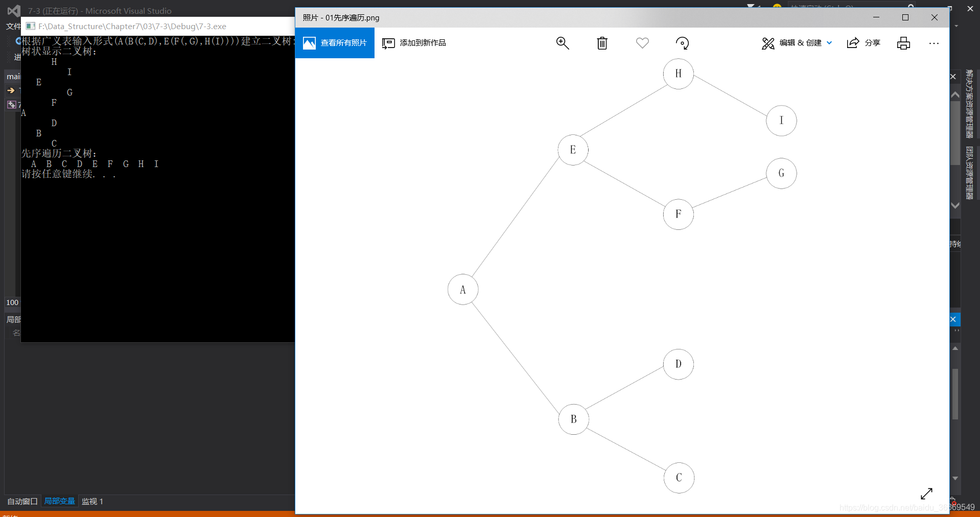
Task: Open the Solution Explorer side tab
Action: 969,104
